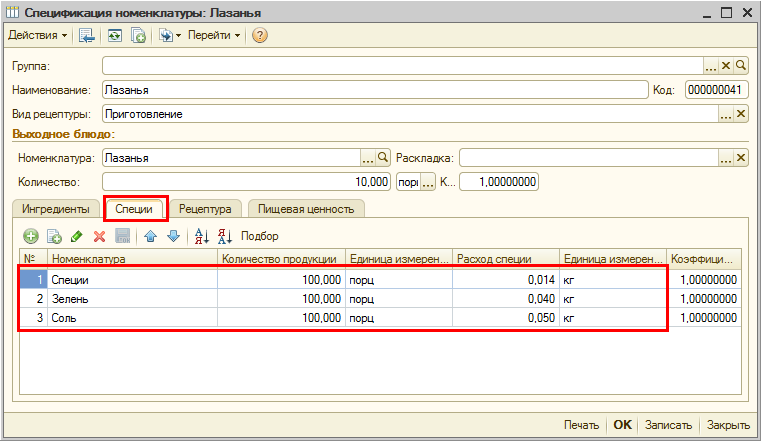Click the green Add row icon

point(30,236)
